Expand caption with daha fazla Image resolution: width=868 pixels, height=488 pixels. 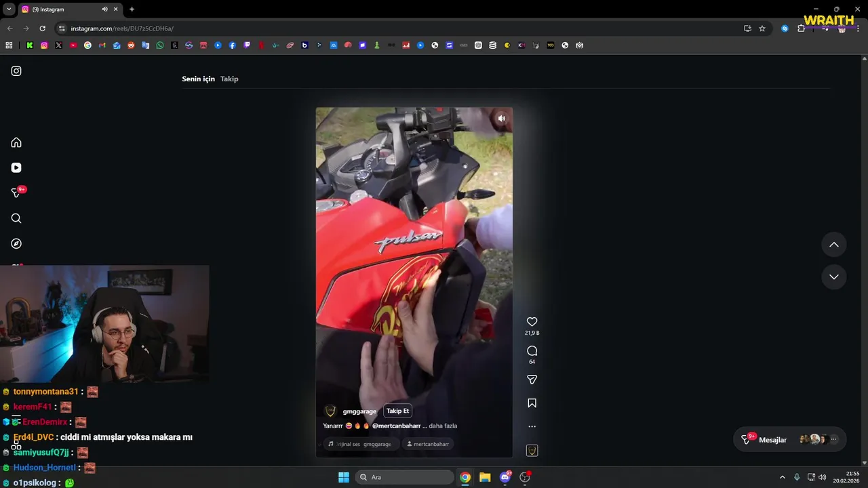[443, 426]
